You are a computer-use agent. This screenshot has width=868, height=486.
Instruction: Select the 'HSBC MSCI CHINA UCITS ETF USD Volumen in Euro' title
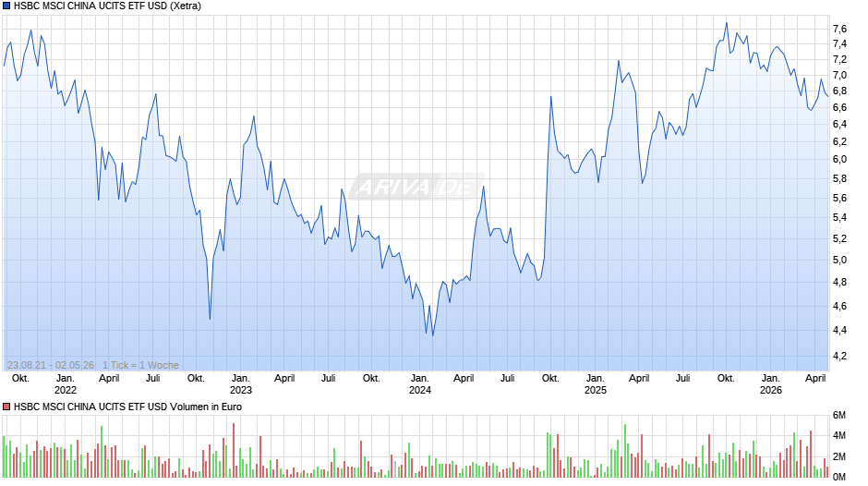tap(127, 407)
